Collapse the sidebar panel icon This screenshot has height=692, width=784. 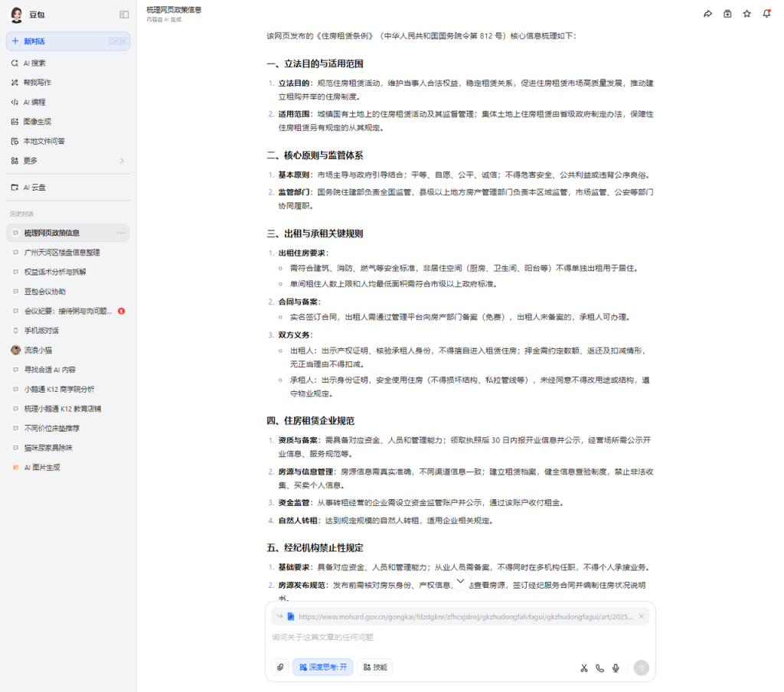click(124, 15)
